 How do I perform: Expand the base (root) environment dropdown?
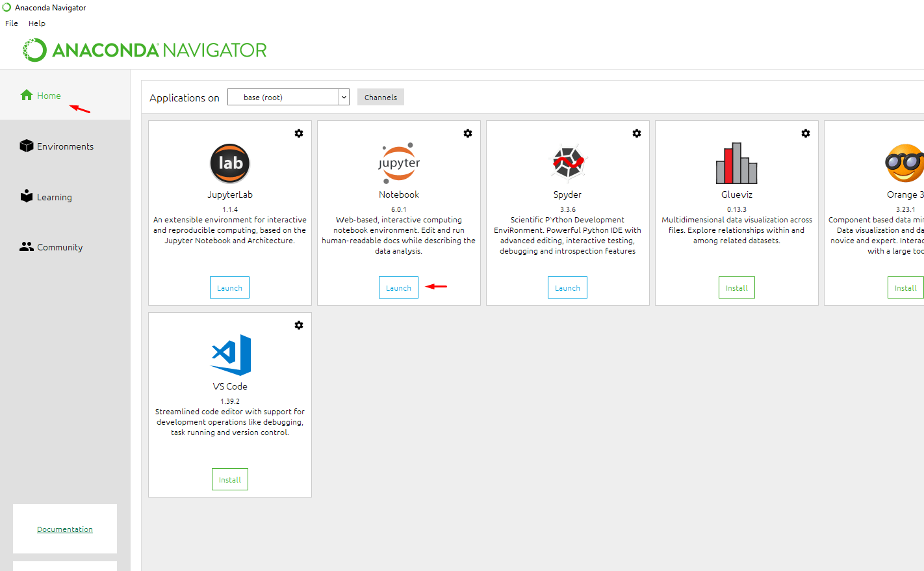(289, 97)
